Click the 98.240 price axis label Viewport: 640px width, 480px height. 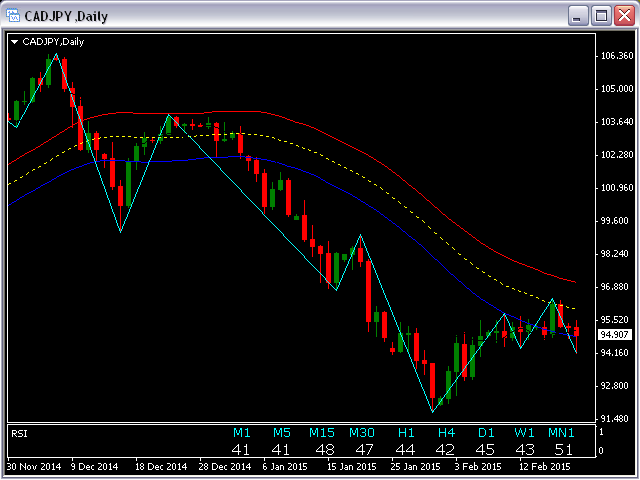617,254
